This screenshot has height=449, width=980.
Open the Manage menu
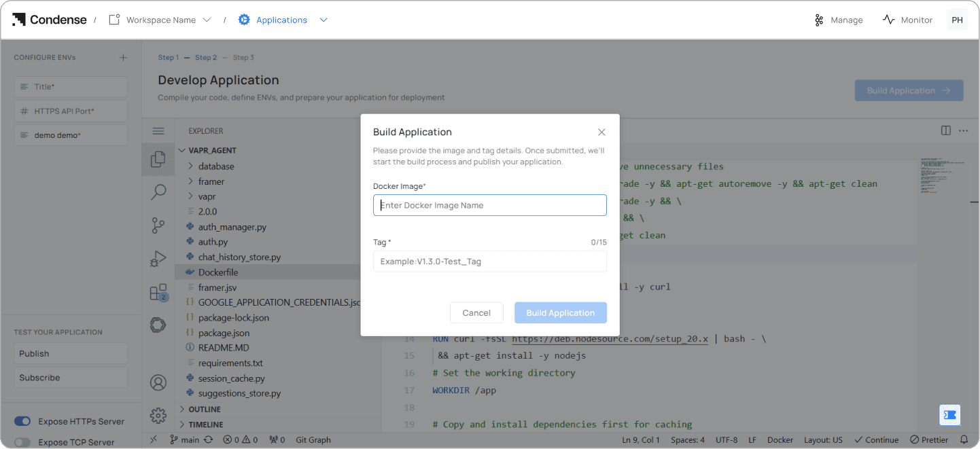click(x=839, y=20)
